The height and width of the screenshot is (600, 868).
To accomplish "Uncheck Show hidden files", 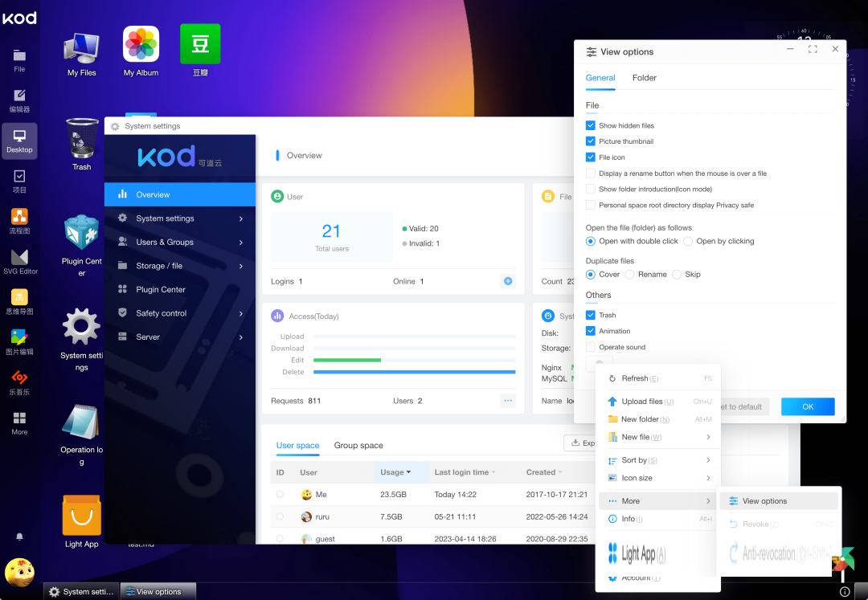I will point(591,125).
